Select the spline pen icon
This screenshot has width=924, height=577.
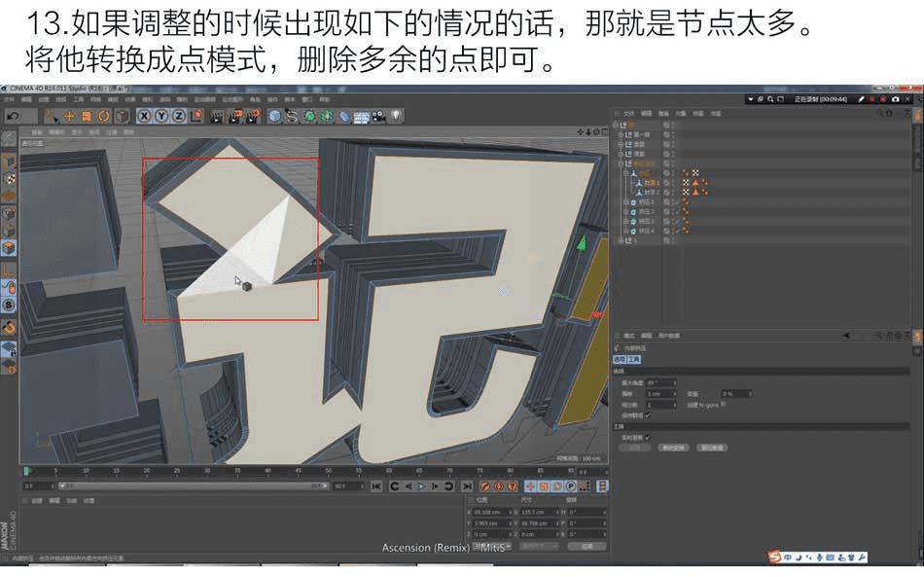292,116
